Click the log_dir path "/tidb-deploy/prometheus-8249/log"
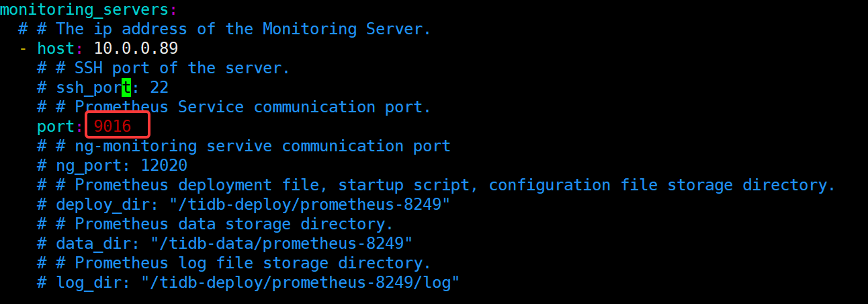This screenshot has height=304, width=868. 300,282
